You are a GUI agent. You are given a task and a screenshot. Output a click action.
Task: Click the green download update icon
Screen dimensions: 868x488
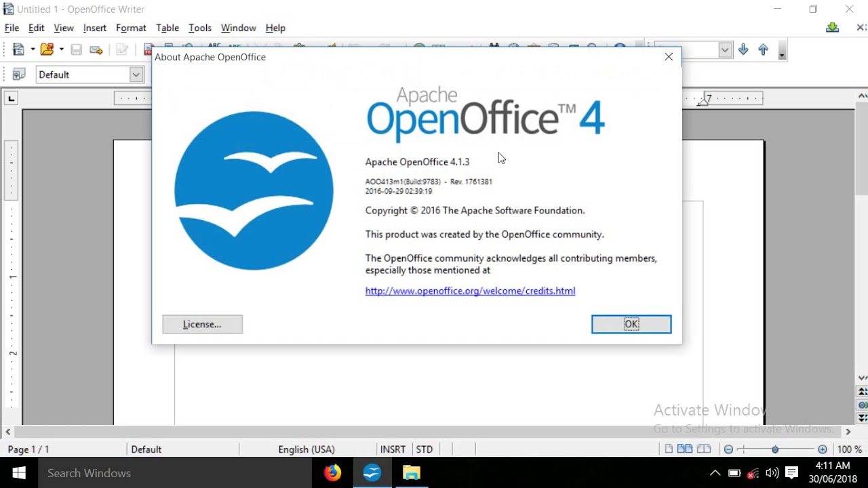click(833, 28)
